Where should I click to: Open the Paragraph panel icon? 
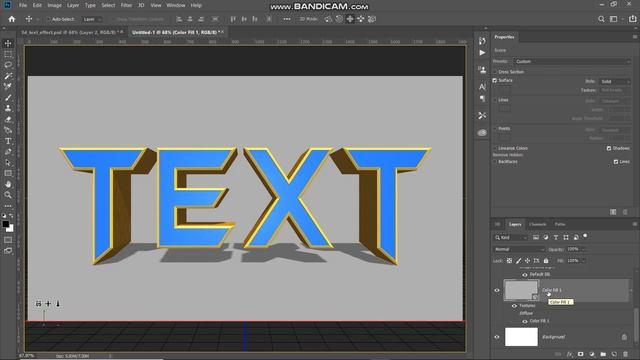[482, 98]
